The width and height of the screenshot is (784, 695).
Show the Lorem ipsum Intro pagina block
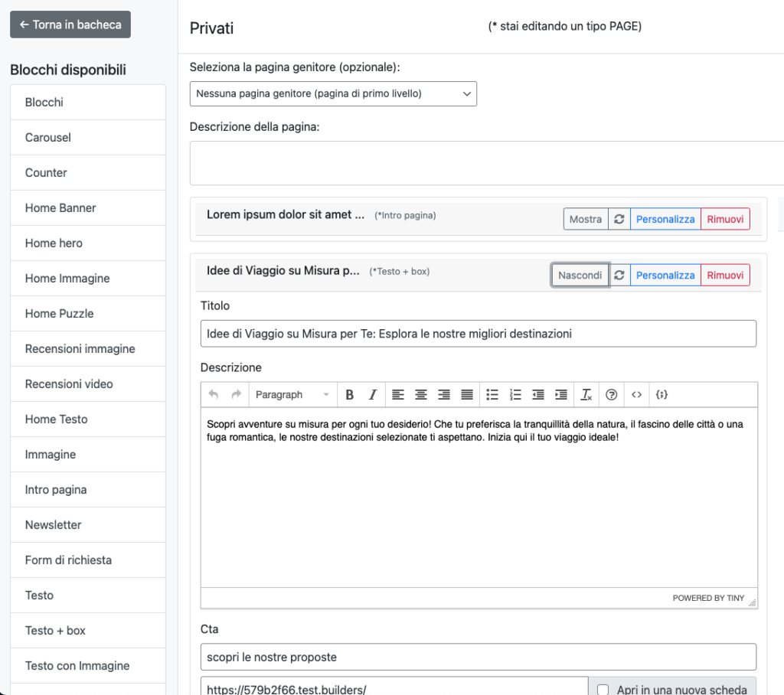tap(586, 219)
